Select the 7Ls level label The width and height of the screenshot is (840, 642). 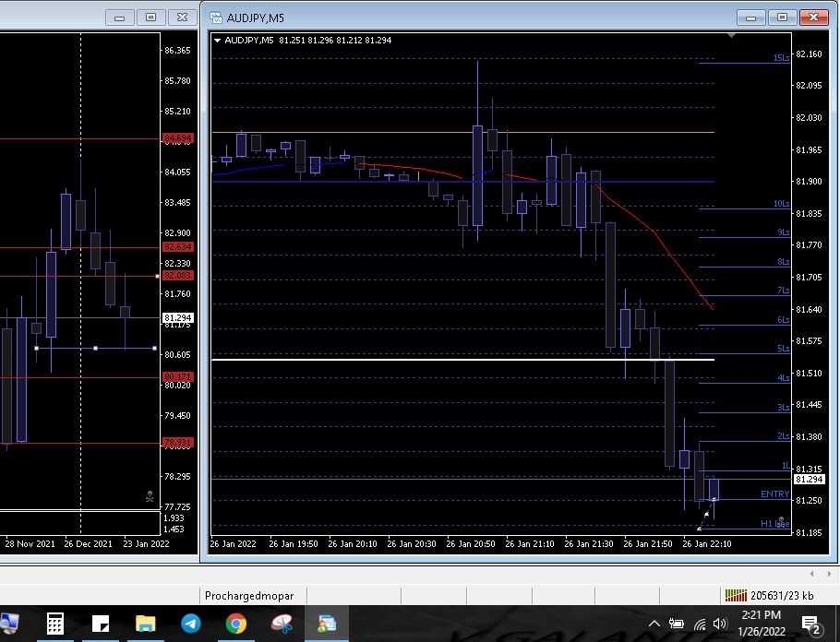pyautogui.click(x=783, y=291)
